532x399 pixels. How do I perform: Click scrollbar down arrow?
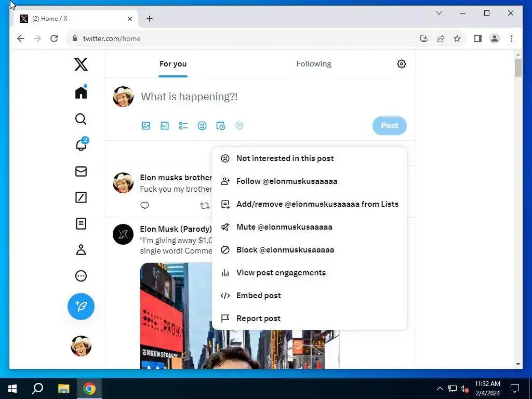[x=518, y=364]
